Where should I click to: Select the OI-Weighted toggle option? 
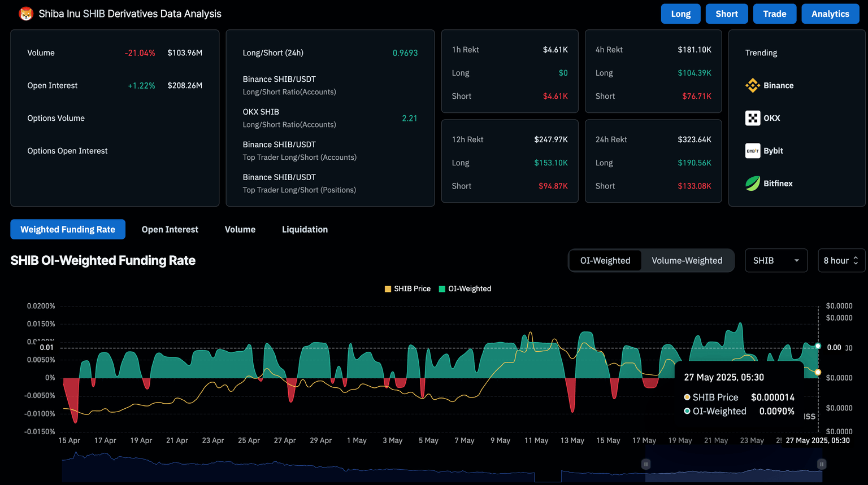[605, 260]
